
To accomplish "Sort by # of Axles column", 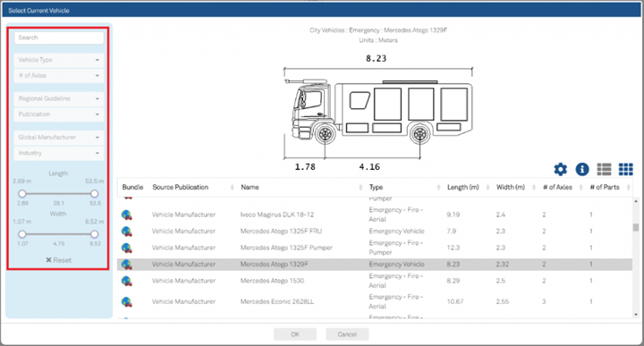I will (557, 187).
